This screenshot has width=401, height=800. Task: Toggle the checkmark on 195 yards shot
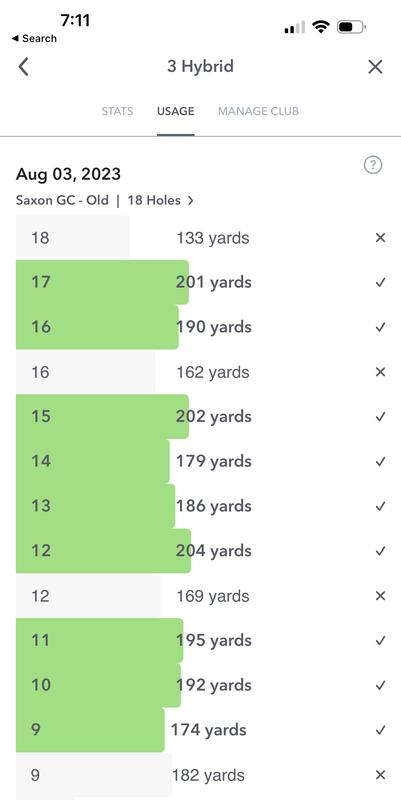point(380,640)
